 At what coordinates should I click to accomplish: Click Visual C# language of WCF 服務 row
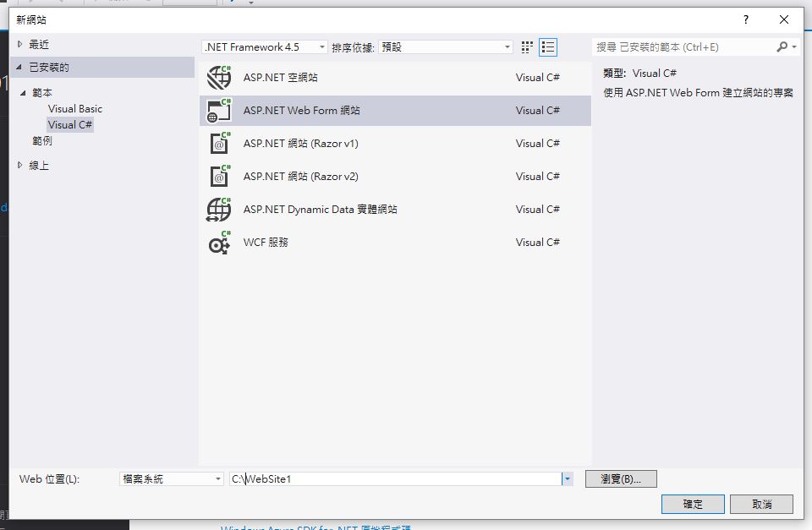(x=538, y=243)
